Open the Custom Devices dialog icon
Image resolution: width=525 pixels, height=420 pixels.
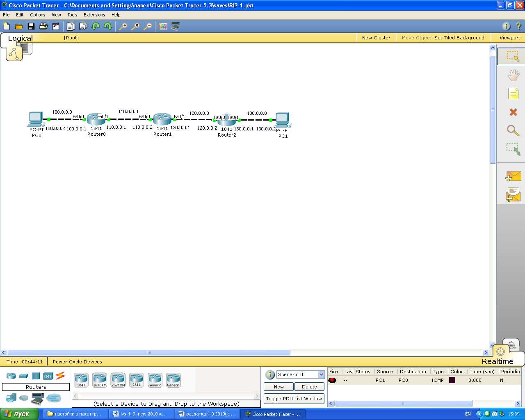[175, 26]
